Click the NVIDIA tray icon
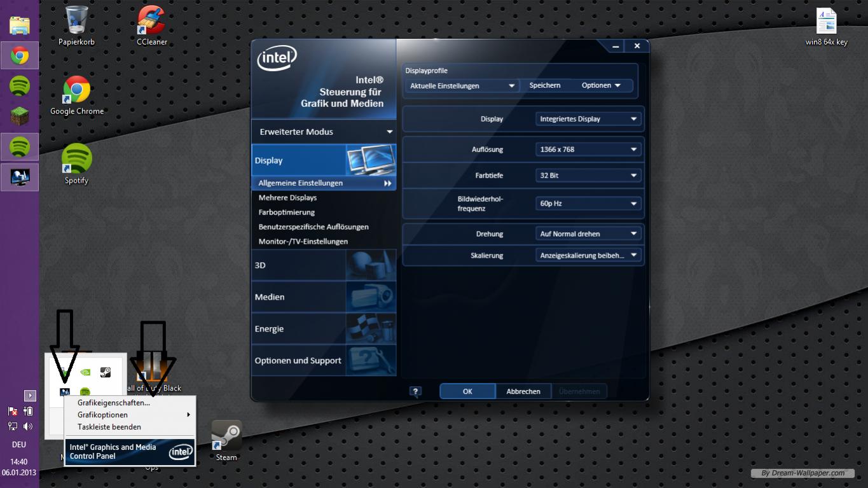Image resolution: width=868 pixels, height=488 pixels. click(85, 373)
